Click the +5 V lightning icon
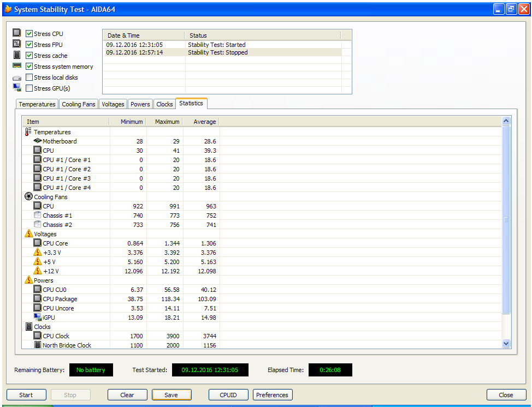Viewport: 532px width, 407px height. [37, 261]
